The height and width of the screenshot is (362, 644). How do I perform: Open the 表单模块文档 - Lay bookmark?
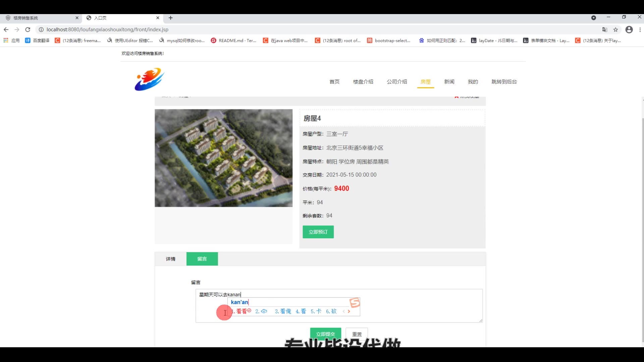point(546,41)
